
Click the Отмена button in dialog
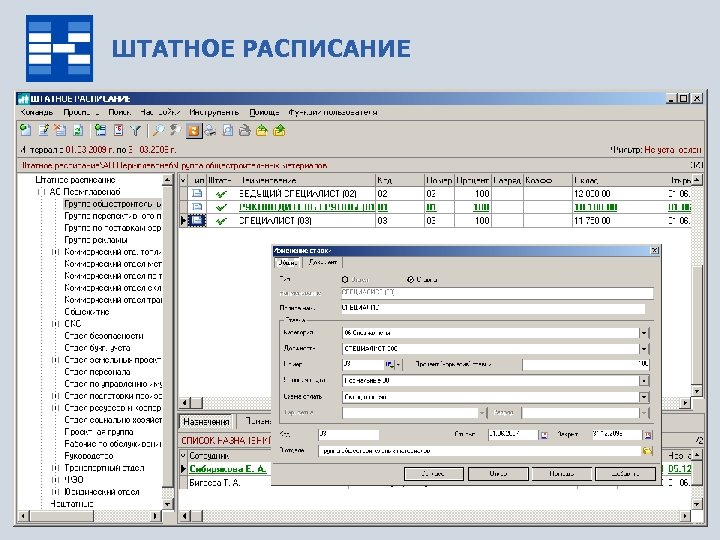click(x=497, y=474)
